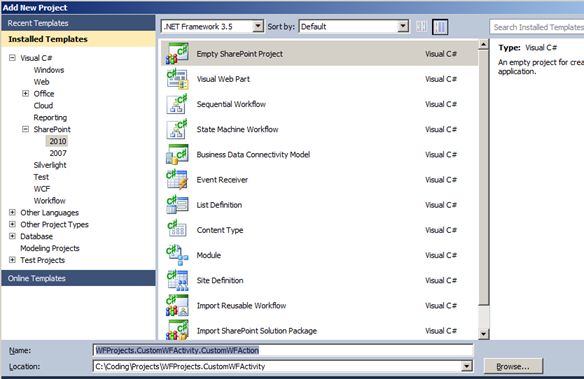Screen dimensions: 584x379
Task: Select the Reporting category
Action: [50, 117]
